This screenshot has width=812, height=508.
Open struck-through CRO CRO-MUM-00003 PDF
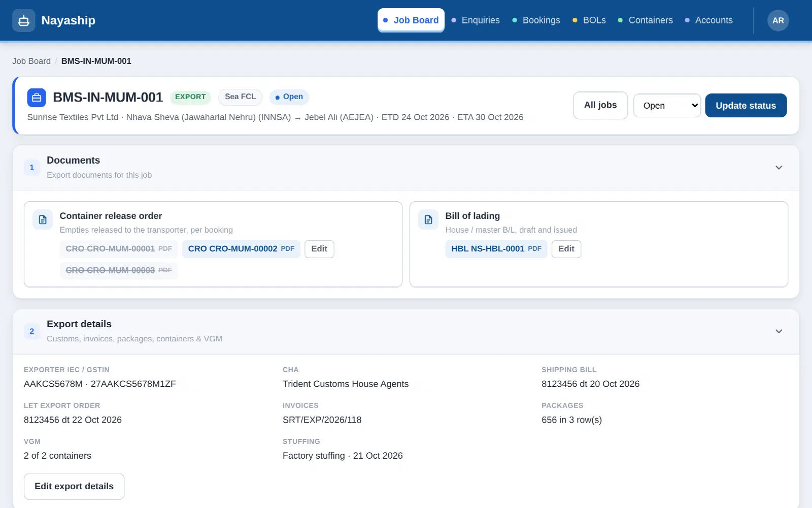pos(119,270)
